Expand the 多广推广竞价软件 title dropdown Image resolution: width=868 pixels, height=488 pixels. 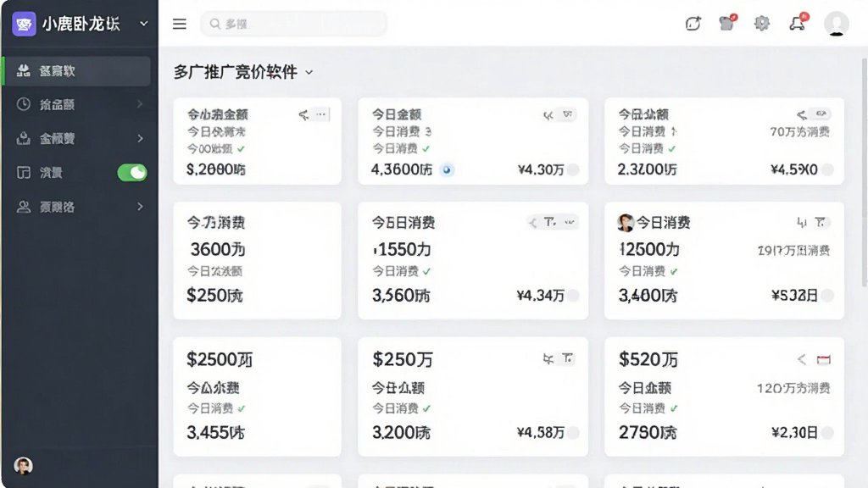pos(309,73)
